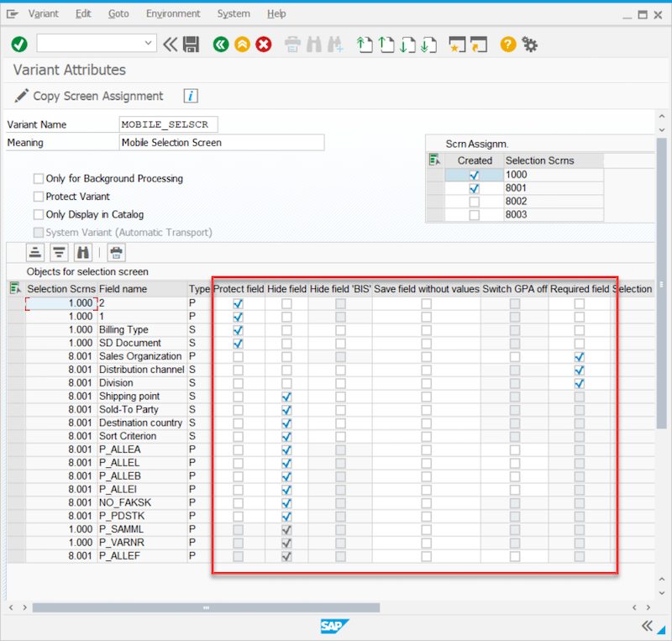Click Copy Screen Assignment button
This screenshot has height=641, width=672.
click(x=89, y=96)
